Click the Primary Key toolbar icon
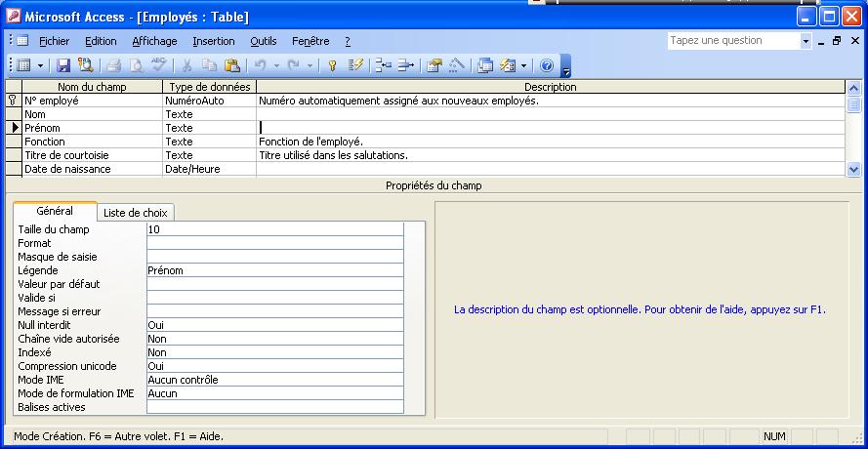868x449 pixels. pyautogui.click(x=332, y=65)
